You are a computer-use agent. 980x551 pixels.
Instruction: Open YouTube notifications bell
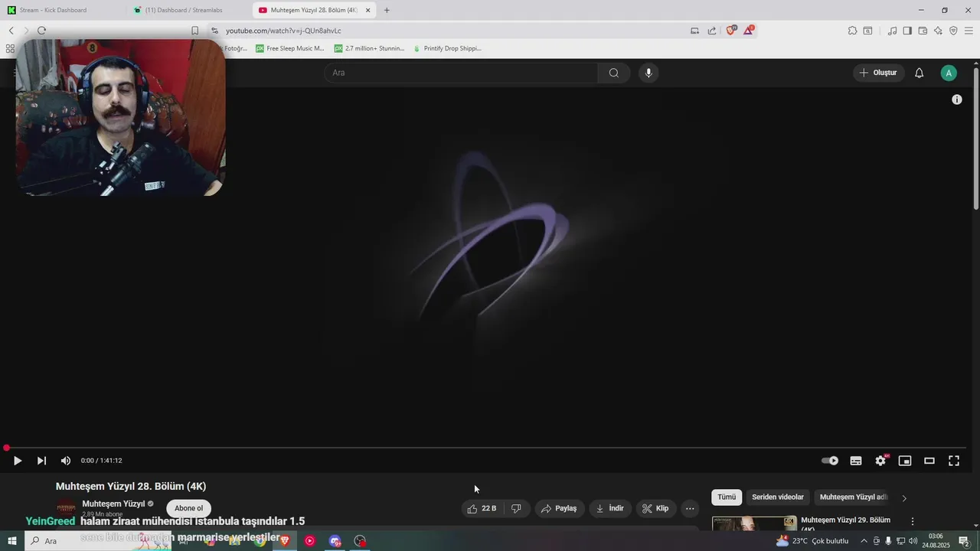click(920, 73)
